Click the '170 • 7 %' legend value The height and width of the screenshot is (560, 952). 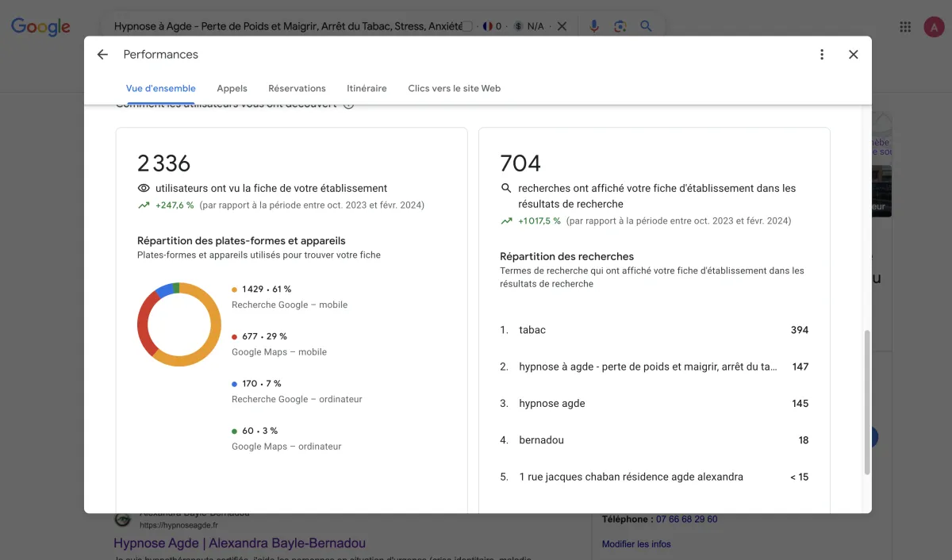(x=262, y=384)
